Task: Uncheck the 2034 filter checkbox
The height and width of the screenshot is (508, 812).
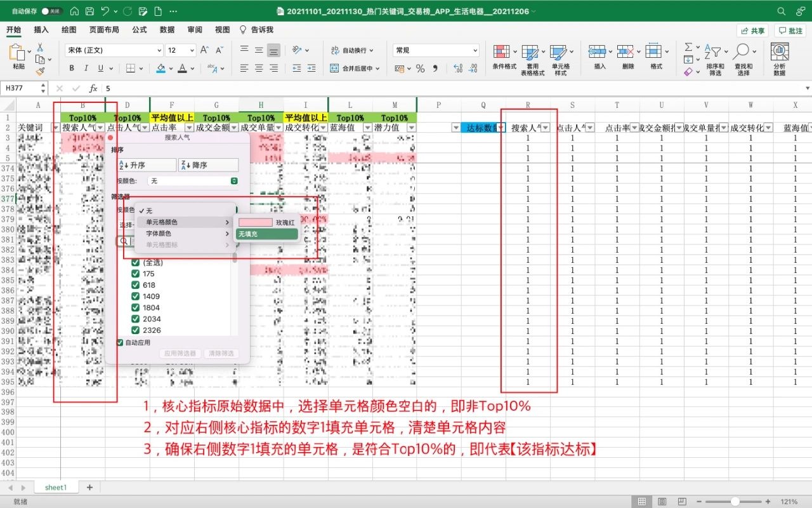Action: [x=135, y=319]
